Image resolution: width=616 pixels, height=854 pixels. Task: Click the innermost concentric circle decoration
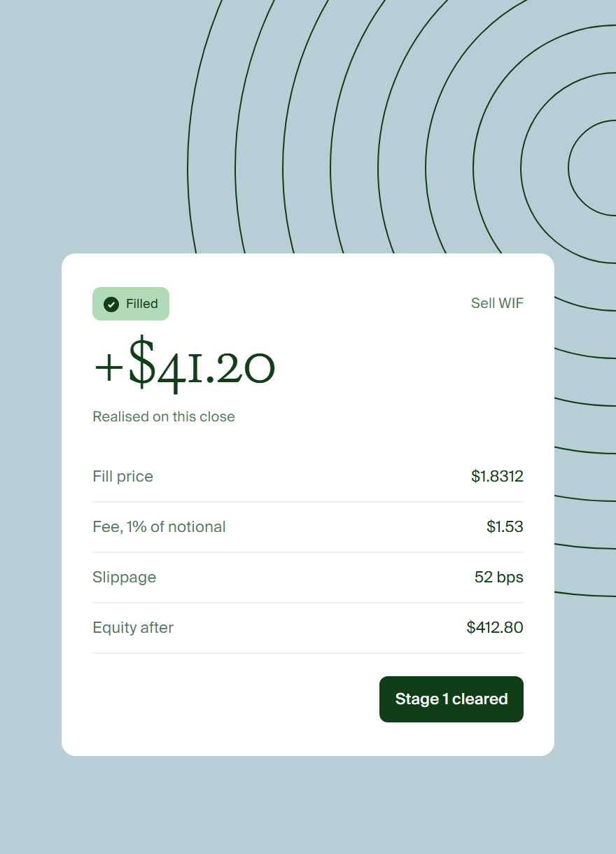(x=592, y=168)
